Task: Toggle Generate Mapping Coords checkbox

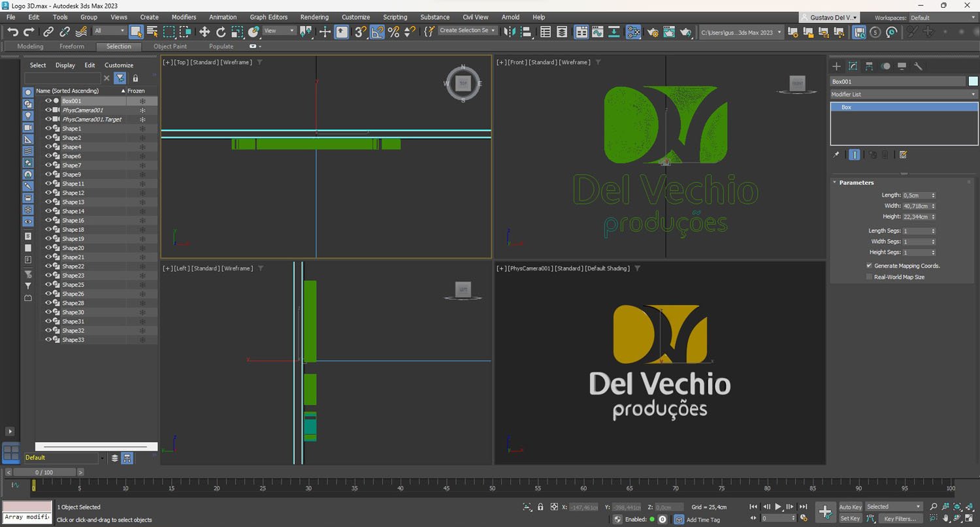Action: tap(869, 266)
